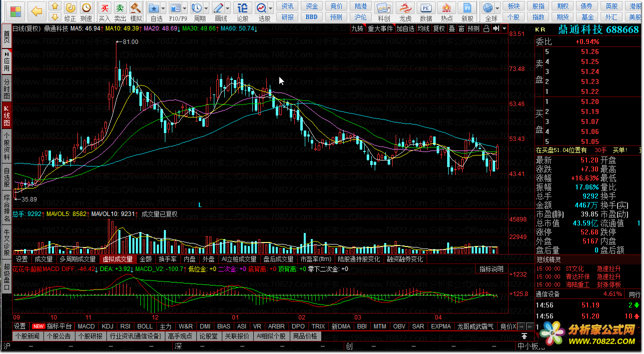Open the chart toolbar's small down-arrow menu

coord(504,28)
